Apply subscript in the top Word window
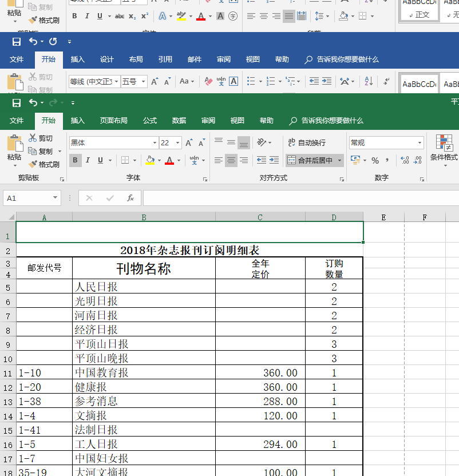 click(x=132, y=16)
